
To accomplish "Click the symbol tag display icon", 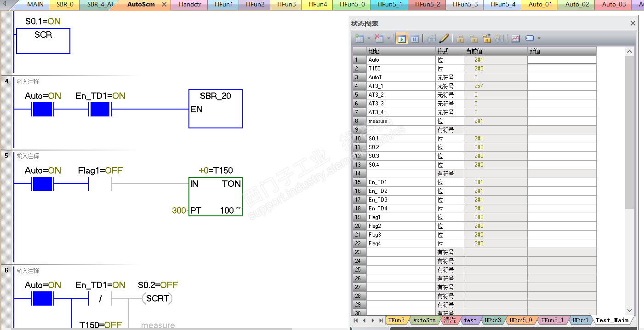I will point(529,39).
